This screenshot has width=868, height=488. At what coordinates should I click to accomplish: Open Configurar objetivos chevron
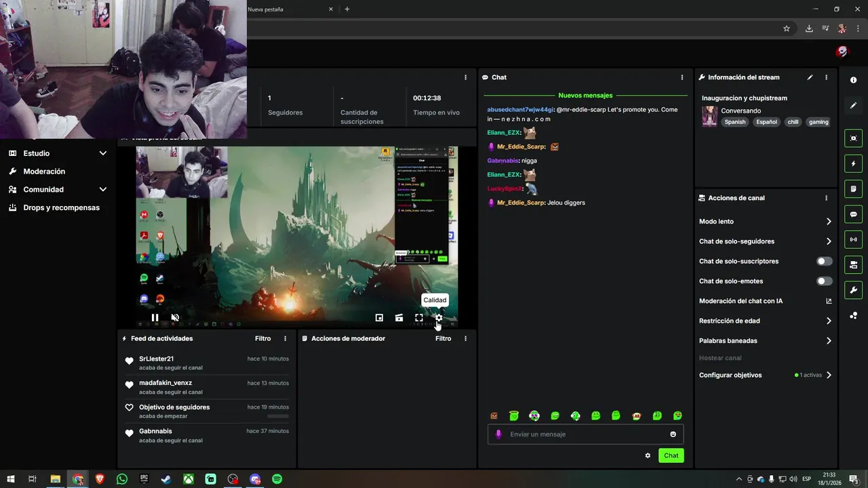point(828,375)
